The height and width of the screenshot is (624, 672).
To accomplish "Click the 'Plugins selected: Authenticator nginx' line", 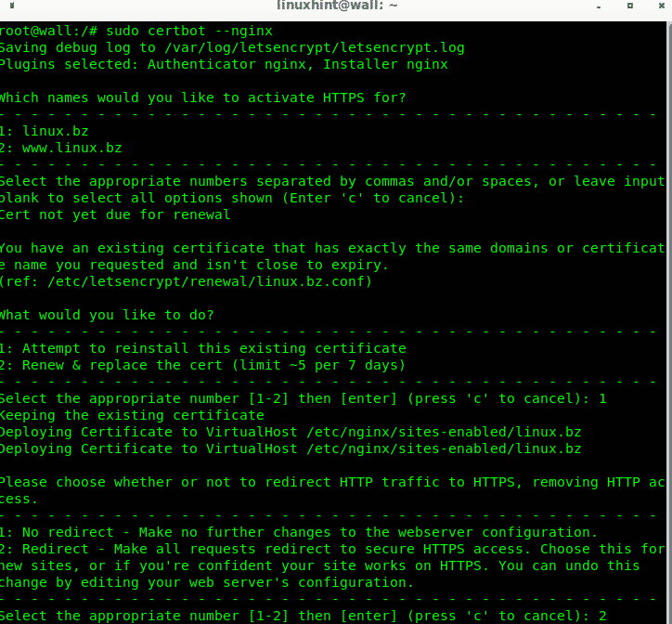I will point(224,65).
